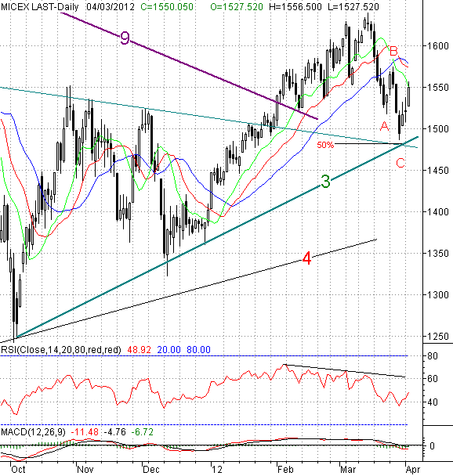Click the RSI axis label 40
This screenshot has width=453, height=476.
[x=433, y=402]
